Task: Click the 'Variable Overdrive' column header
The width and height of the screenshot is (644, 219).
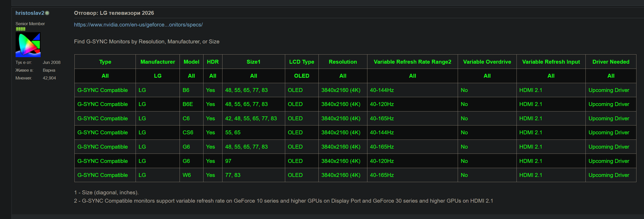Action: point(487,62)
